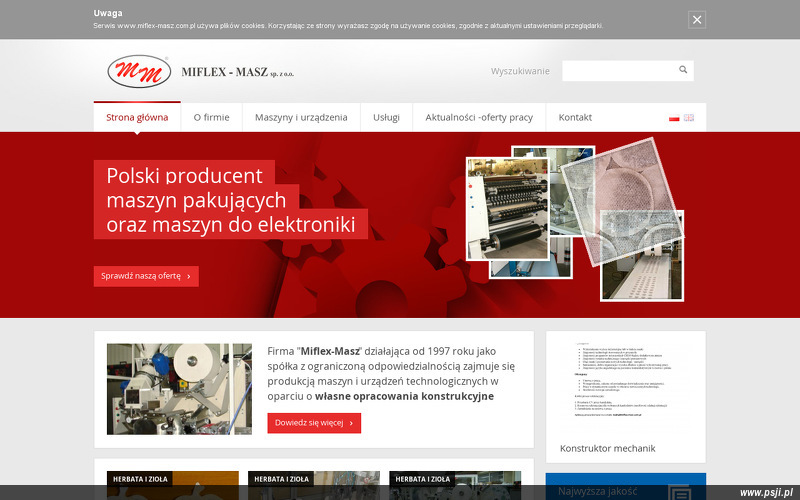The width and height of the screenshot is (800, 500).
Task: Close the cookie notice with the X
Action: tap(696, 19)
